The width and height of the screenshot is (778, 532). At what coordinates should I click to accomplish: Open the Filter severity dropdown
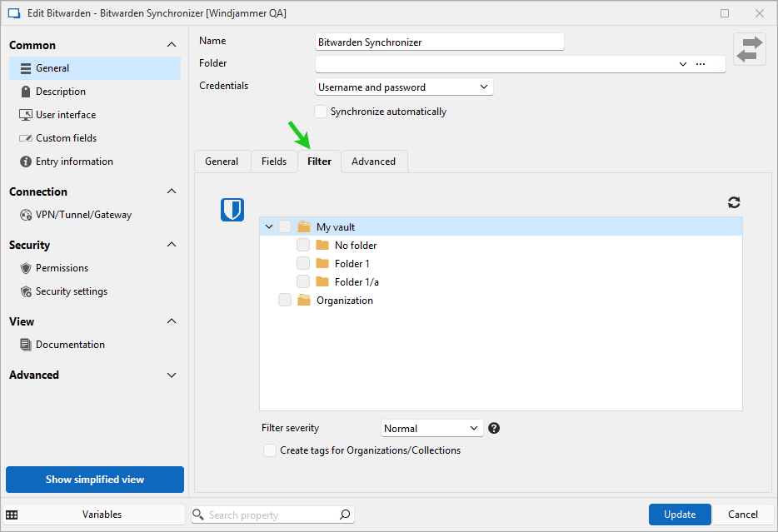[431, 428]
